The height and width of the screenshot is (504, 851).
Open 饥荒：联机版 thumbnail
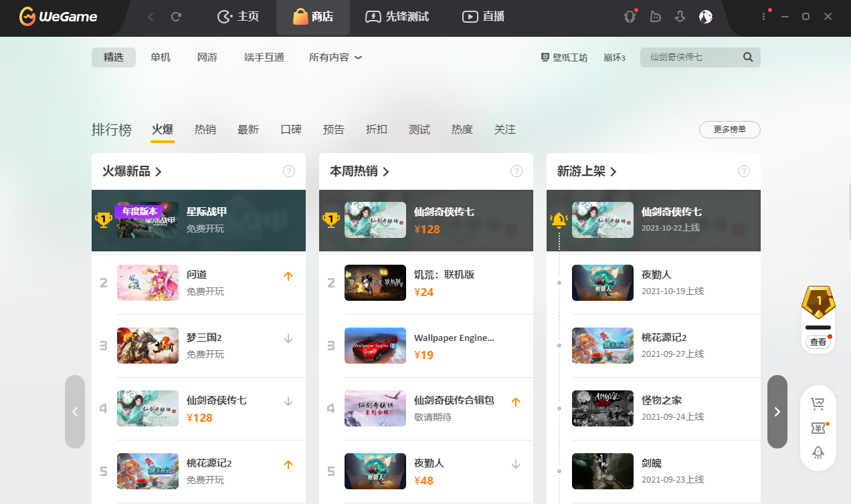(375, 283)
